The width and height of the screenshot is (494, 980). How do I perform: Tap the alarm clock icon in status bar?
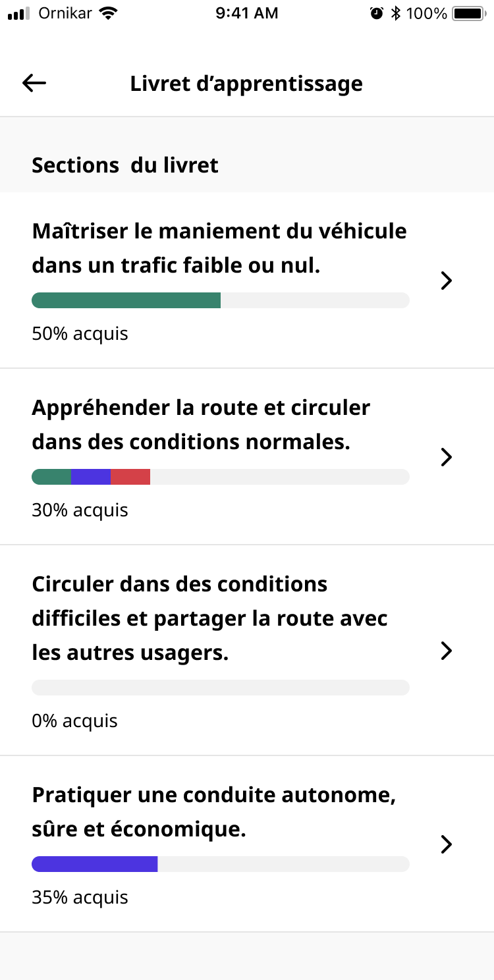point(377,13)
